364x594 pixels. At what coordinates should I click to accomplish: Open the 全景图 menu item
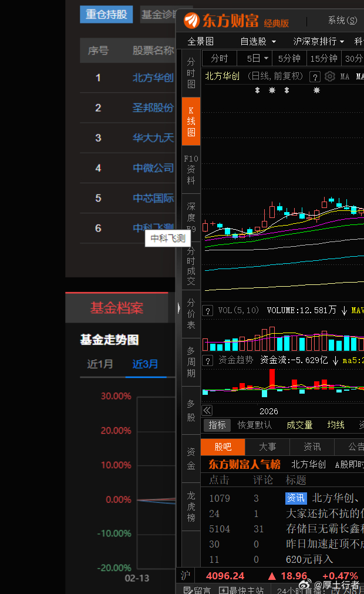point(201,41)
